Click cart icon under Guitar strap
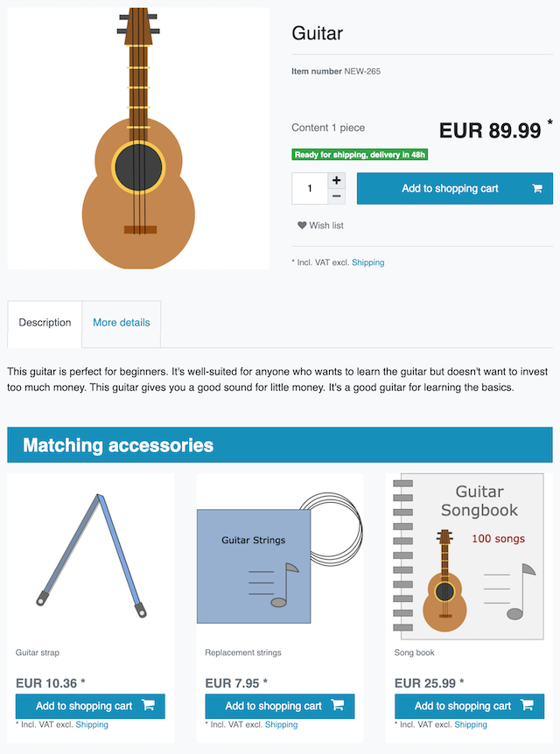560x754 pixels. pos(148,706)
